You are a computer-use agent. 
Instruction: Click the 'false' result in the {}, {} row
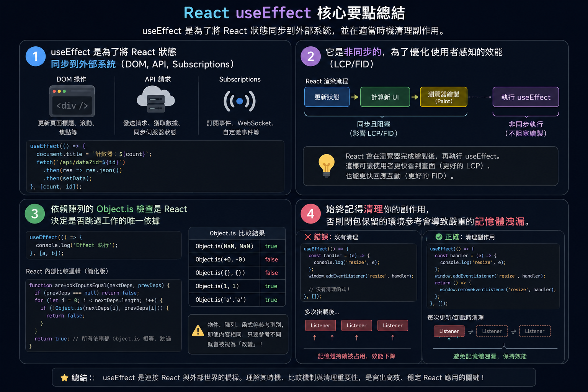pyautogui.click(x=271, y=273)
